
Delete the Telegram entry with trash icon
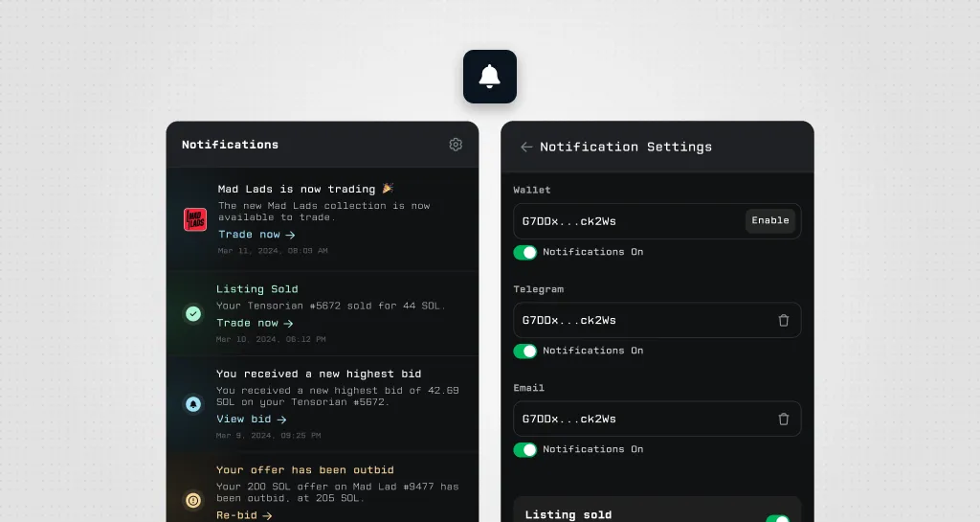click(x=783, y=320)
